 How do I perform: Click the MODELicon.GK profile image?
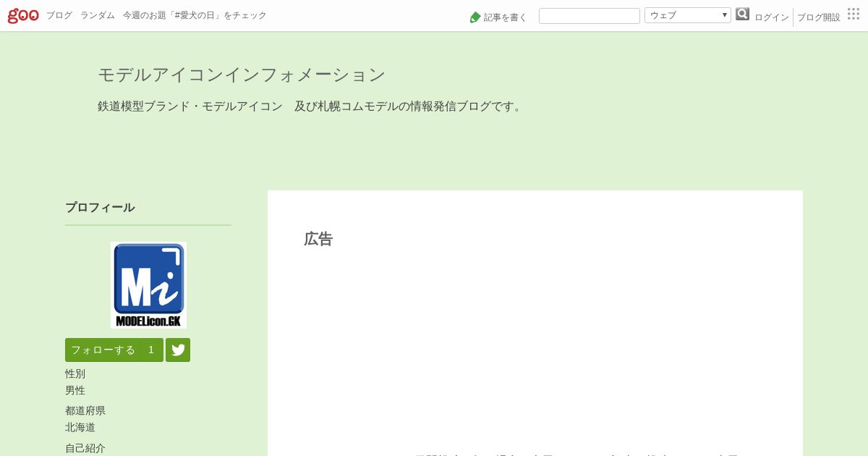[148, 285]
